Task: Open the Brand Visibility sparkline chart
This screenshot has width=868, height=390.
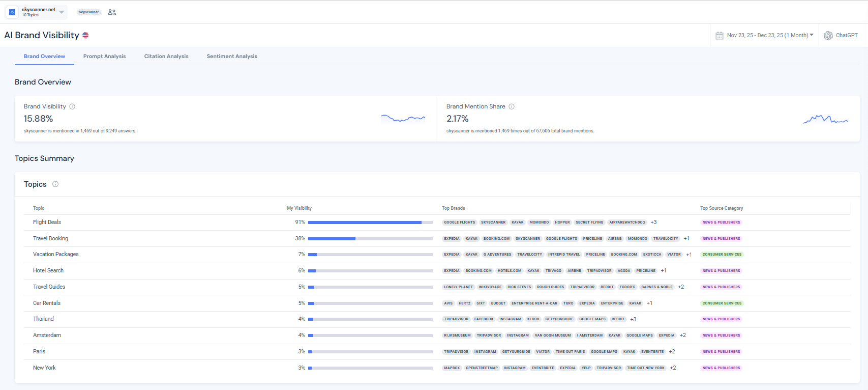Action: point(403,118)
